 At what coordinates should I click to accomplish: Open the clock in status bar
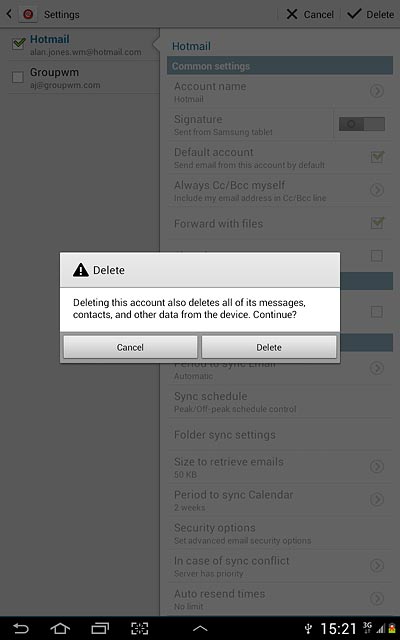338,629
